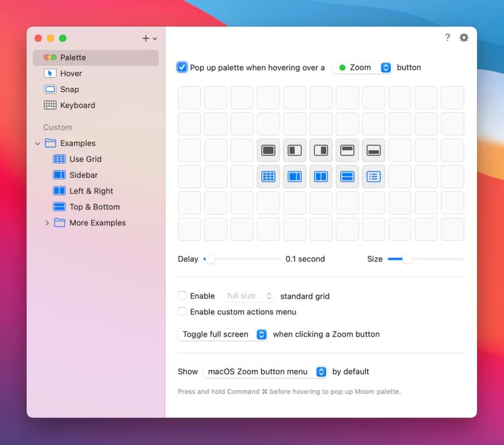The image size is (504, 445).
Task: Click the blue grid icon in palette
Action: click(268, 176)
